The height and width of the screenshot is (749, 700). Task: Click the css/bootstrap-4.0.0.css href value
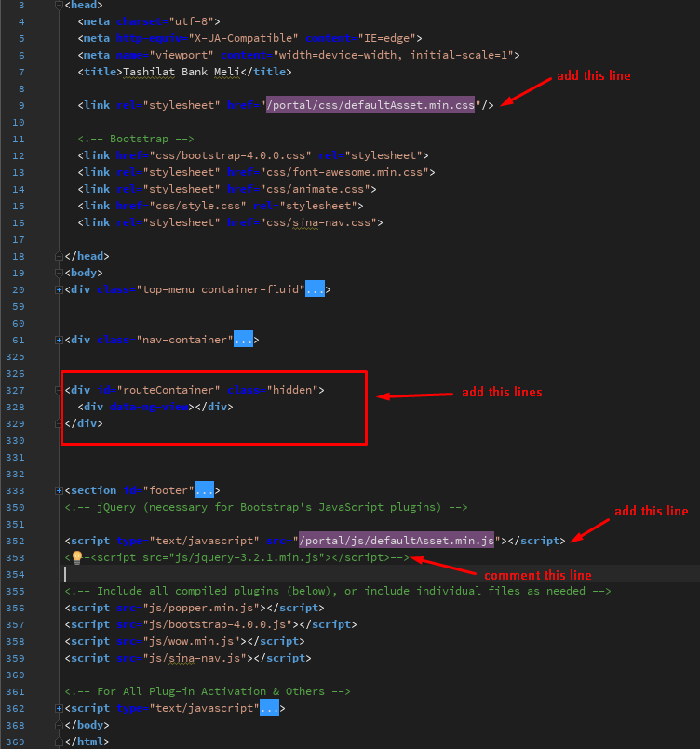(230, 155)
